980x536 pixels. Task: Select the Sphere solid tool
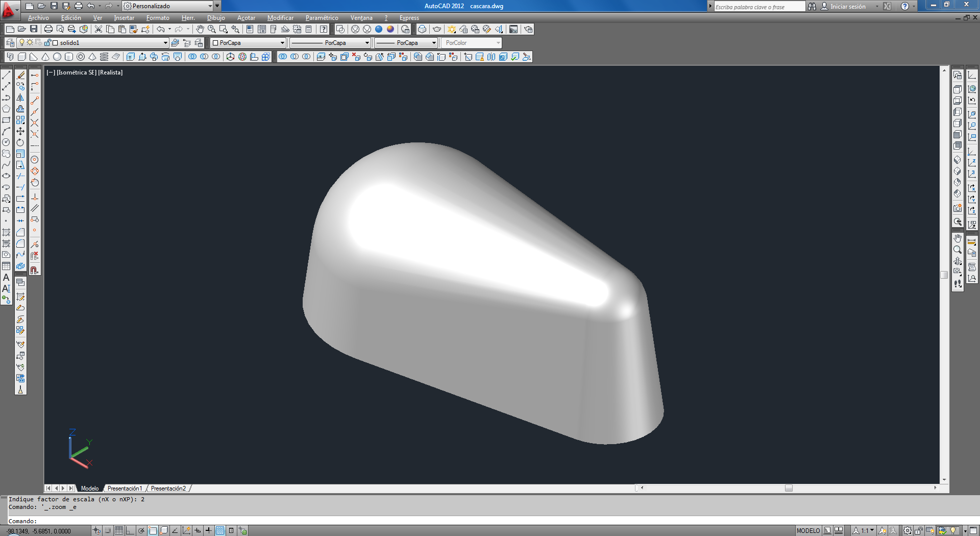click(57, 57)
